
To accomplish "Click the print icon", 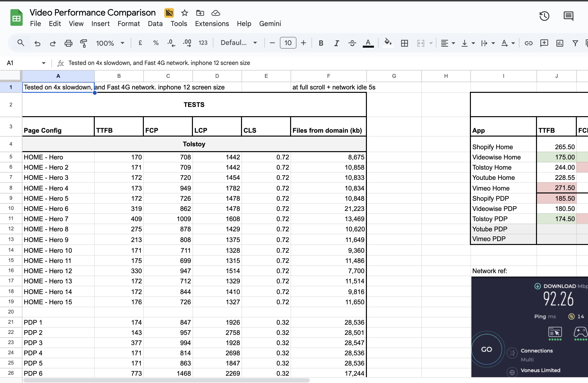I will (69, 43).
